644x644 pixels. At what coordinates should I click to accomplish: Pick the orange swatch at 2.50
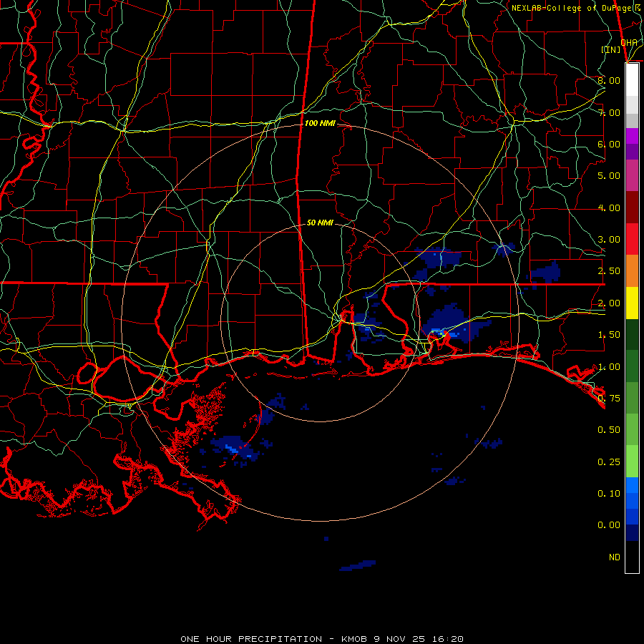pyautogui.click(x=632, y=271)
